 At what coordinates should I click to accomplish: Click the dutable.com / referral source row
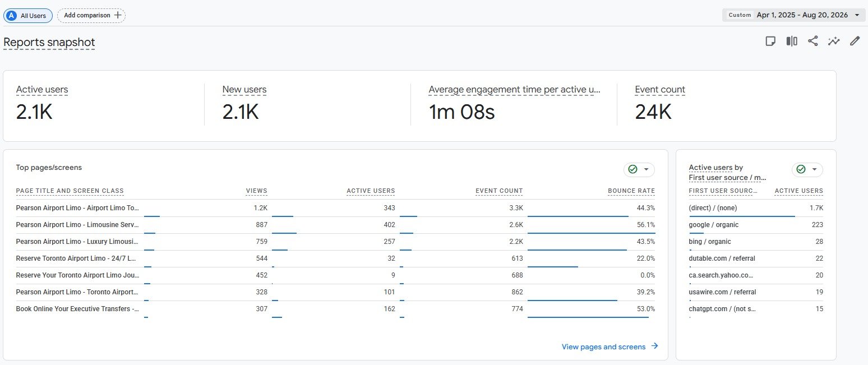point(756,258)
